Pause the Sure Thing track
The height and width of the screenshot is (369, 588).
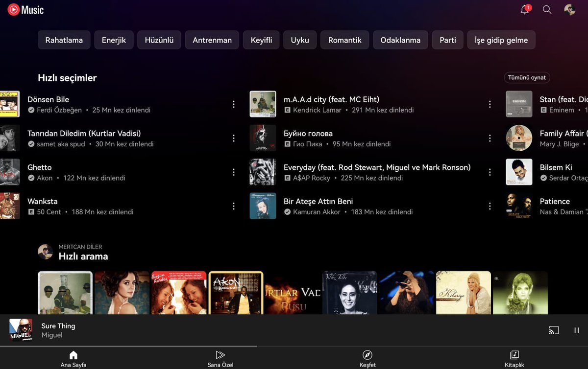tap(576, 330)
